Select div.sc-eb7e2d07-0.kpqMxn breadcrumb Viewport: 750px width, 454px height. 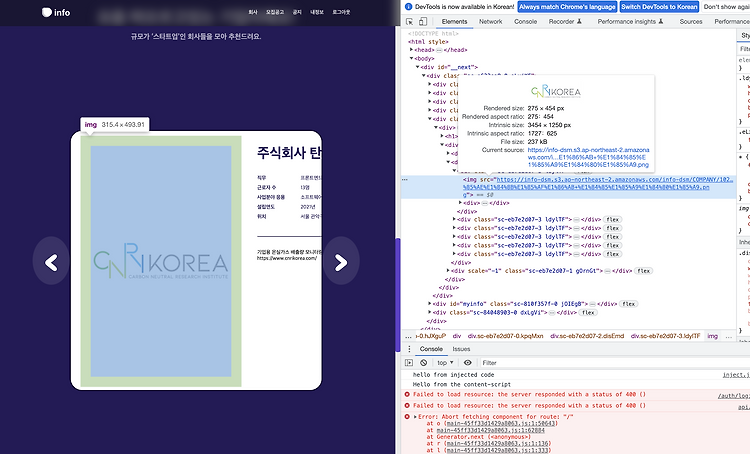tap(506, 336)
